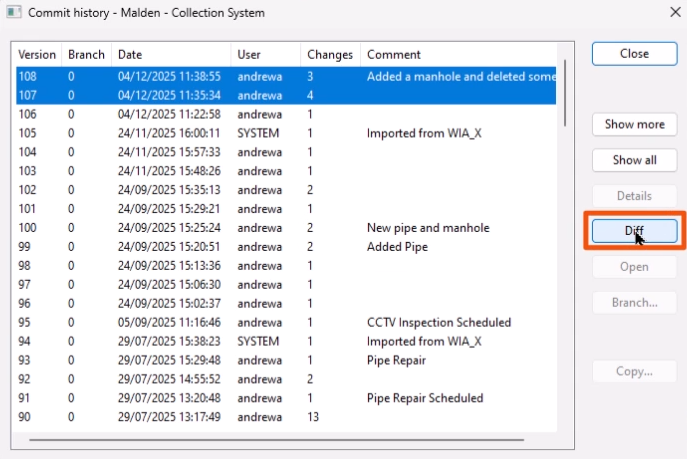This screenshot has height=459, width=687.
Task: Select the 'New pipe and manhole' comment
Action: [428, 228]
